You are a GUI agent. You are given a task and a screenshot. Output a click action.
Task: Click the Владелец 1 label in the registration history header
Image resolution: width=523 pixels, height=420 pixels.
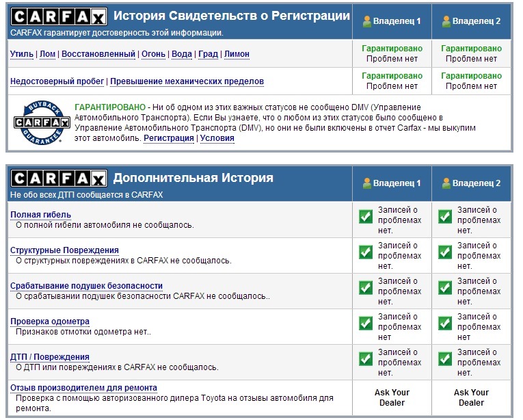(397, 21)
